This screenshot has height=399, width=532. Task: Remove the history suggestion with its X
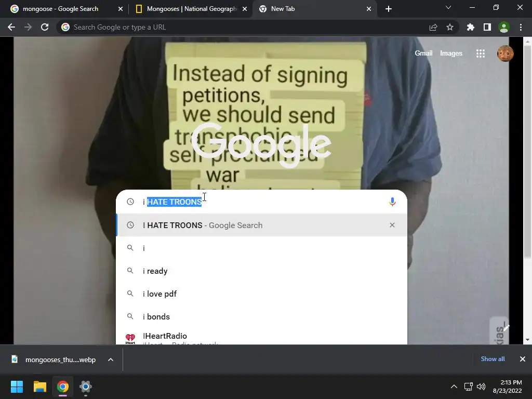[392, 225]
